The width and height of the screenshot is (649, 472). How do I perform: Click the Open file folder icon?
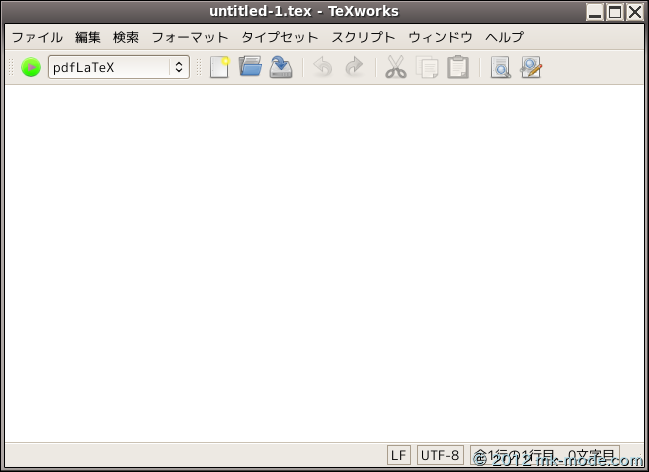(x=250, y=68)
